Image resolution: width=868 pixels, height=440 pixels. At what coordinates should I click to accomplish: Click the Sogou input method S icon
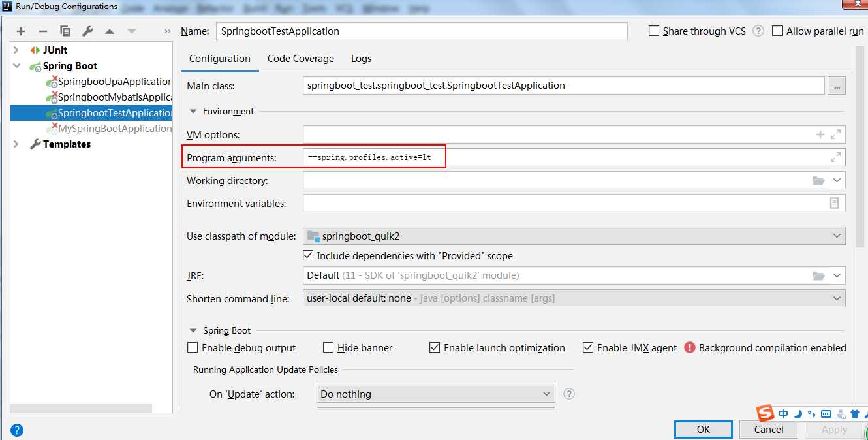click(x=765, y=413)
